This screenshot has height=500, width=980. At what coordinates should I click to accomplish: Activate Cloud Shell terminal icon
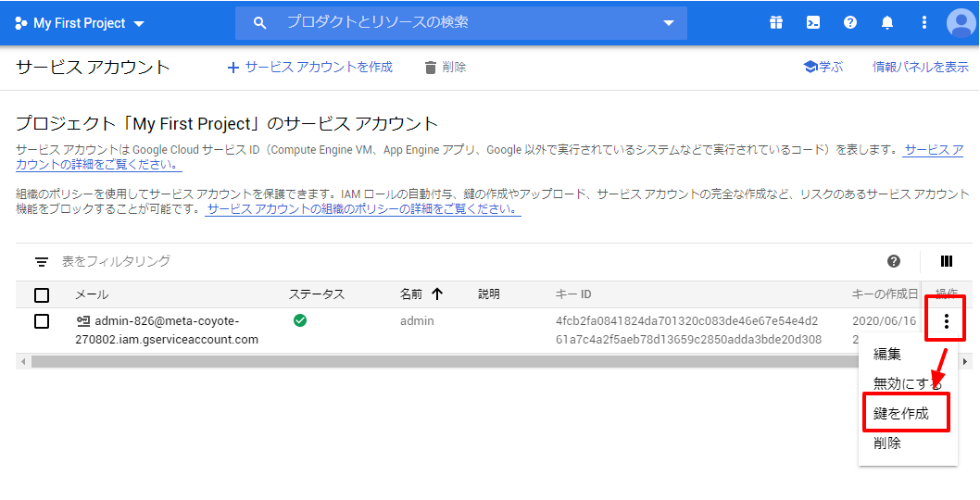point(812,23)
